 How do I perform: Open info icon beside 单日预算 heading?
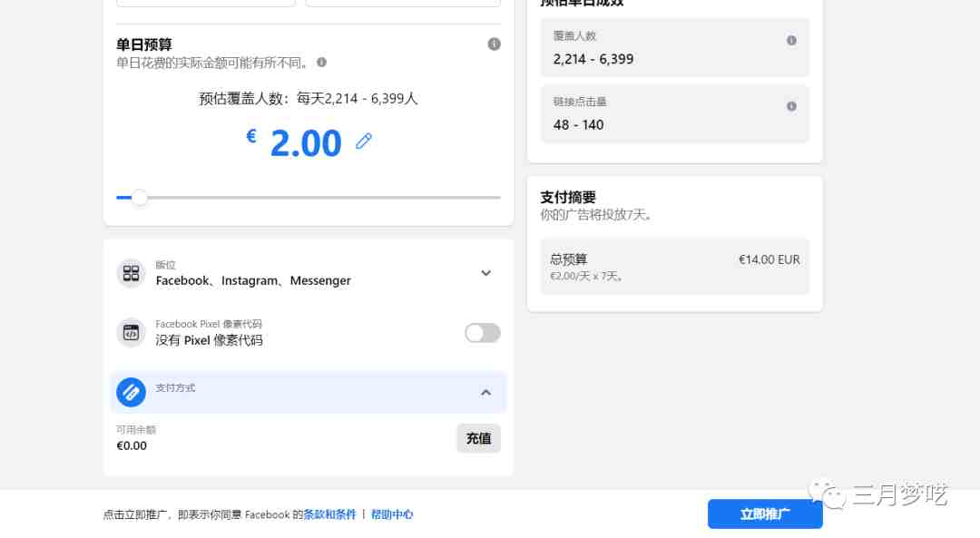[494, 44]
